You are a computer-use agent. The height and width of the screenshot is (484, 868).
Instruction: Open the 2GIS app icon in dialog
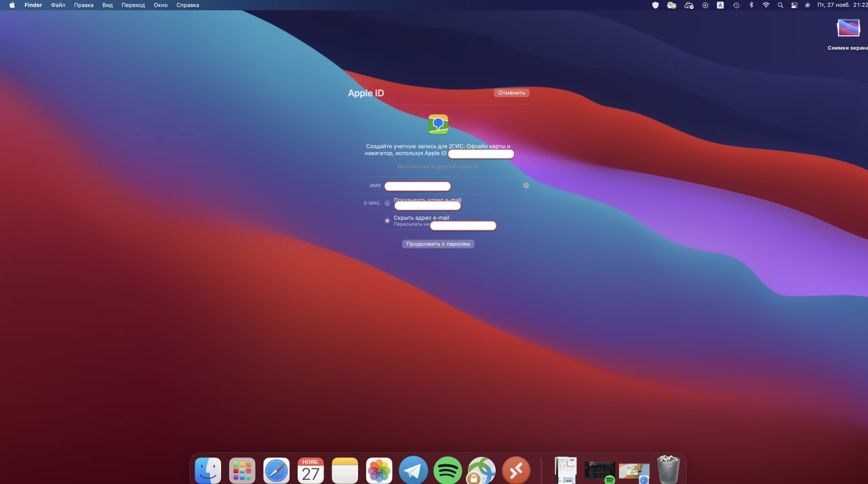coord(438,124)
